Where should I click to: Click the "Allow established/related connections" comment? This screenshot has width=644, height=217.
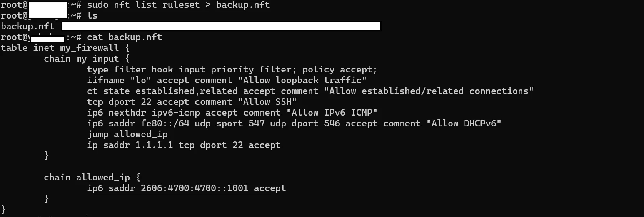pos(429,91)
